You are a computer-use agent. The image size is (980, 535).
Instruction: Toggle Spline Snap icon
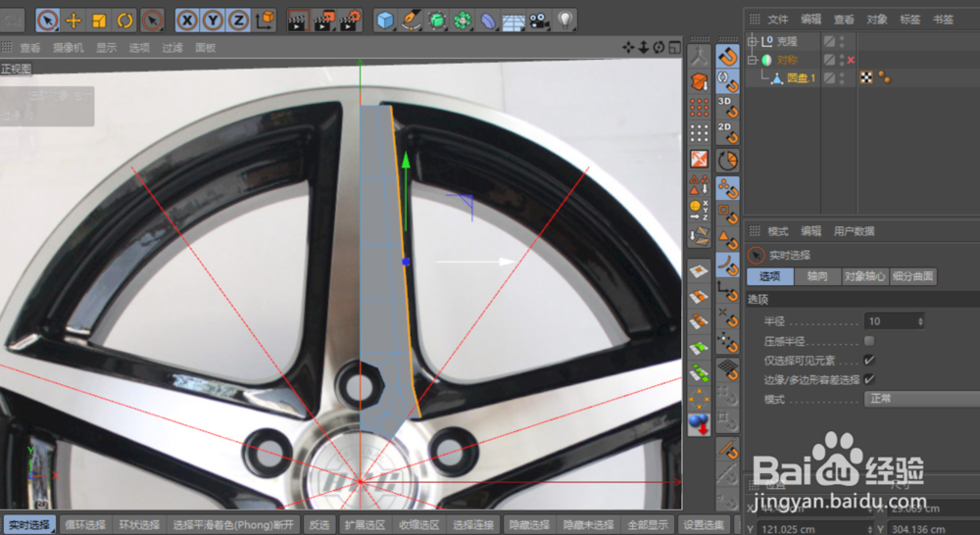(727, 265)
